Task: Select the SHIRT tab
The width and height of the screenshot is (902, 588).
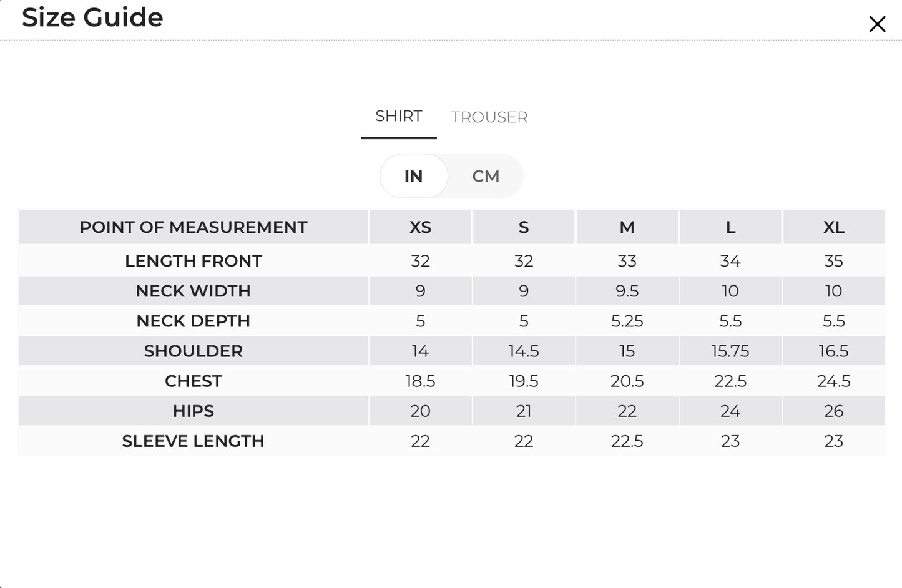Action: click(399, 116)
